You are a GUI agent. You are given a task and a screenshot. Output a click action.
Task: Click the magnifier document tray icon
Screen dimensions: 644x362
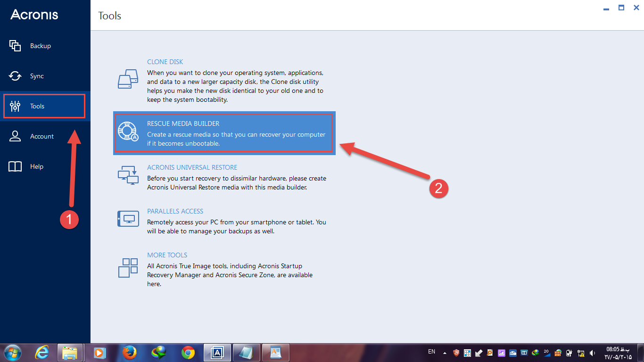click(490, 353)
